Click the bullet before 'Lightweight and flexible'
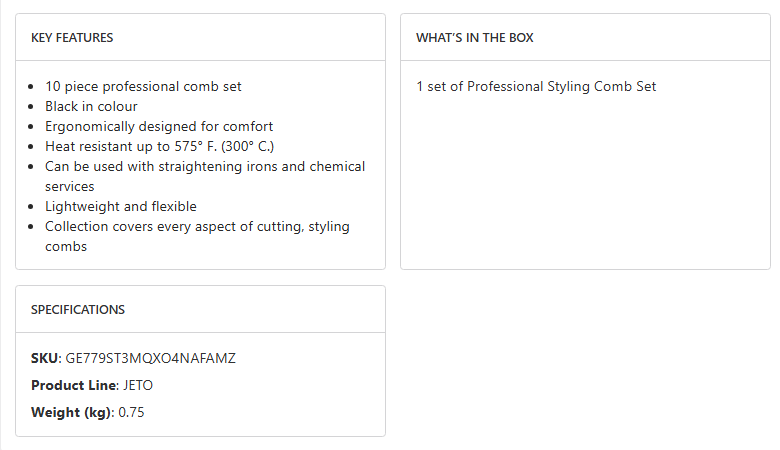Screen dimensions: 780x450 pos(34,207)
